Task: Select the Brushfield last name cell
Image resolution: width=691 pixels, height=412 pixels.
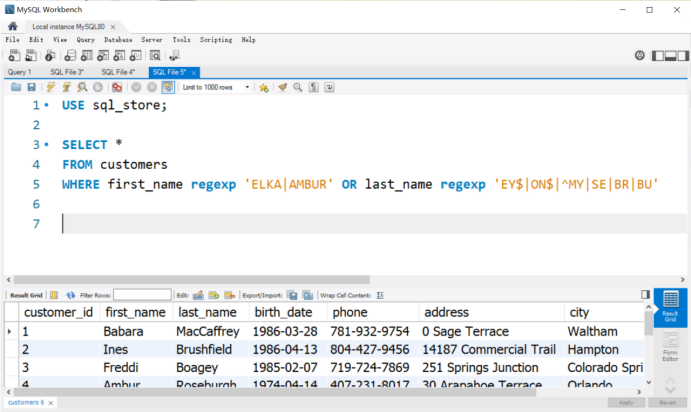Action: 211,349
